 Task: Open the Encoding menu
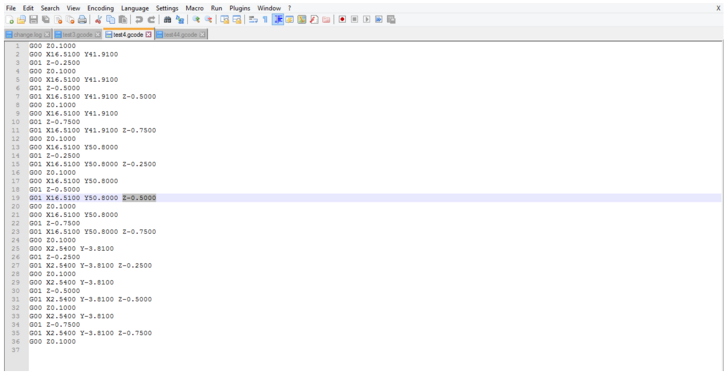pos(101,8)
